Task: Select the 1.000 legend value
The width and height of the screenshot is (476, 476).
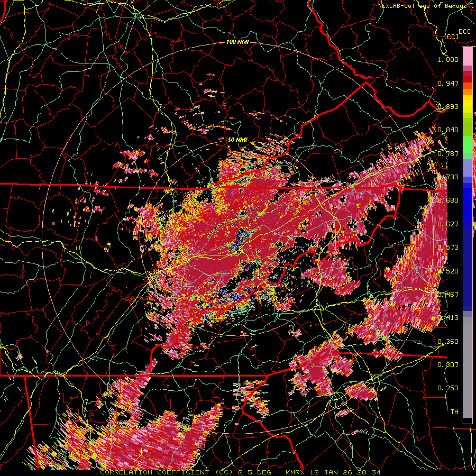Action: (448, 59)
